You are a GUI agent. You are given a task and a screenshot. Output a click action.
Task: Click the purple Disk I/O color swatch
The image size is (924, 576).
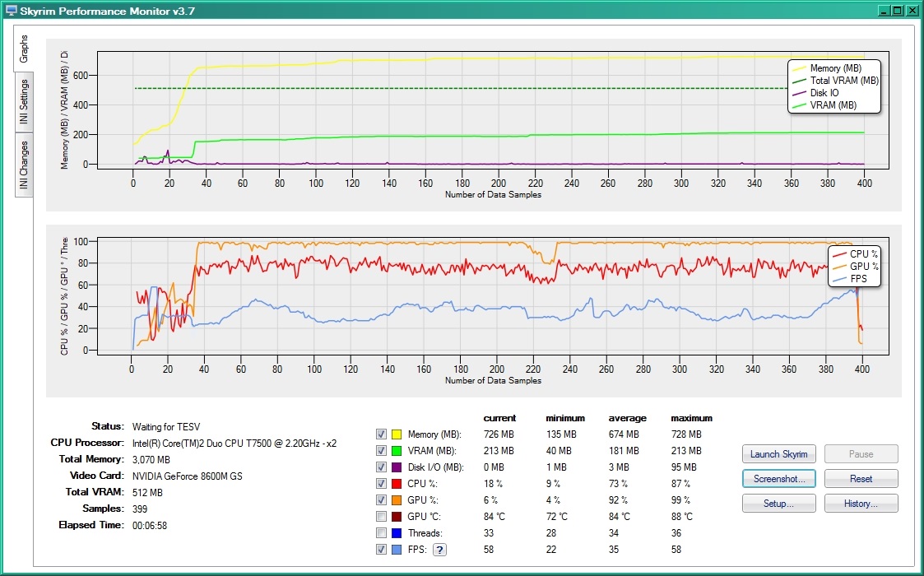point(395,467)
